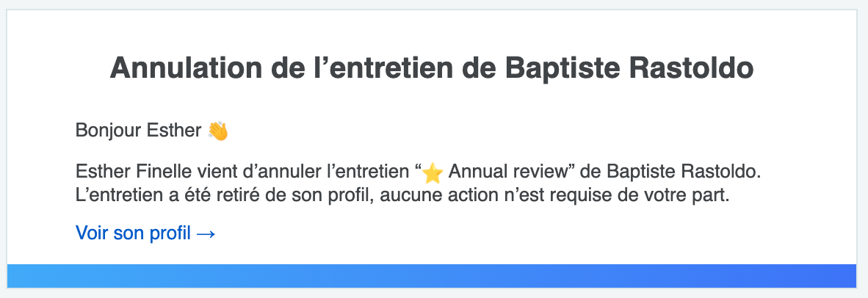Click the star emoji before "Annual review"
The width and height of the screenshot is (868, 298).
tap(433, 173)
